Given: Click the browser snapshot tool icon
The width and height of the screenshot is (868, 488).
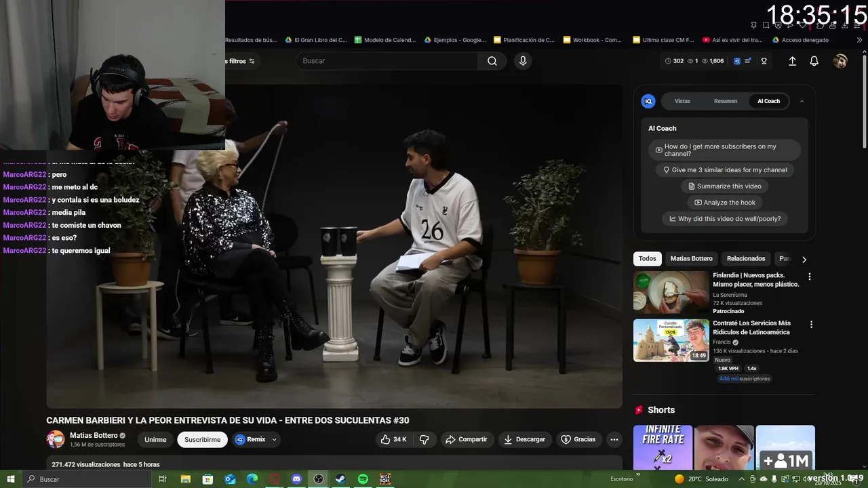Looking at the screenshot, I should [x=766, y=25].
